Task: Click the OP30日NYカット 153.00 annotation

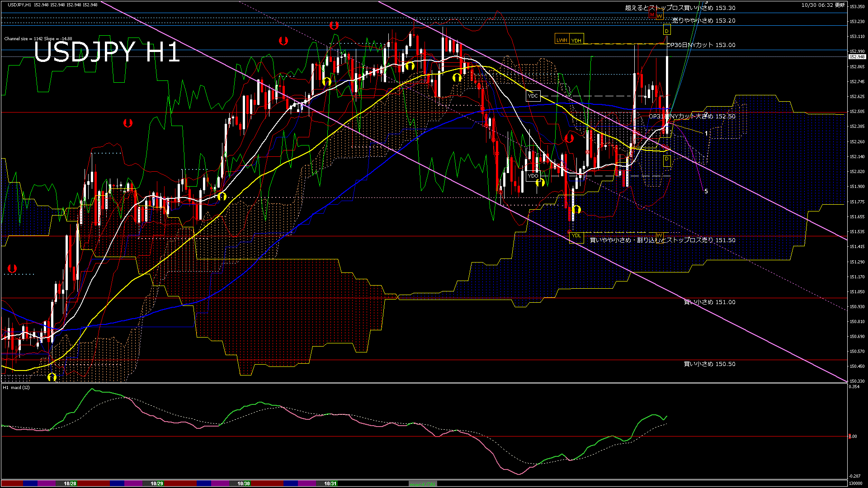Action: click(x=701, y=45)
